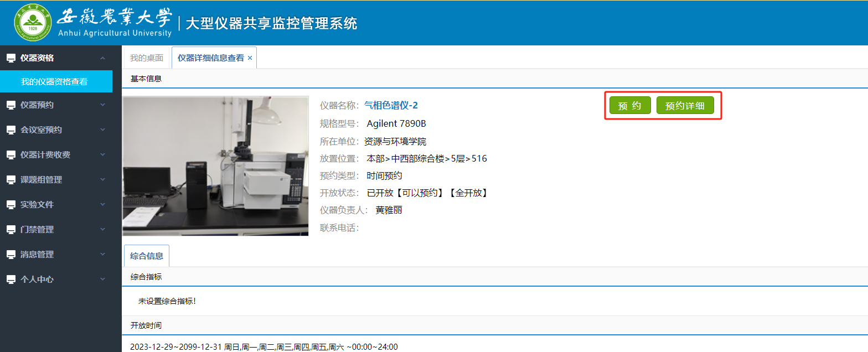Viewport: 868px width, 352px height.
Task: Select the 综合信息 tab
Action: coord(147,256)
